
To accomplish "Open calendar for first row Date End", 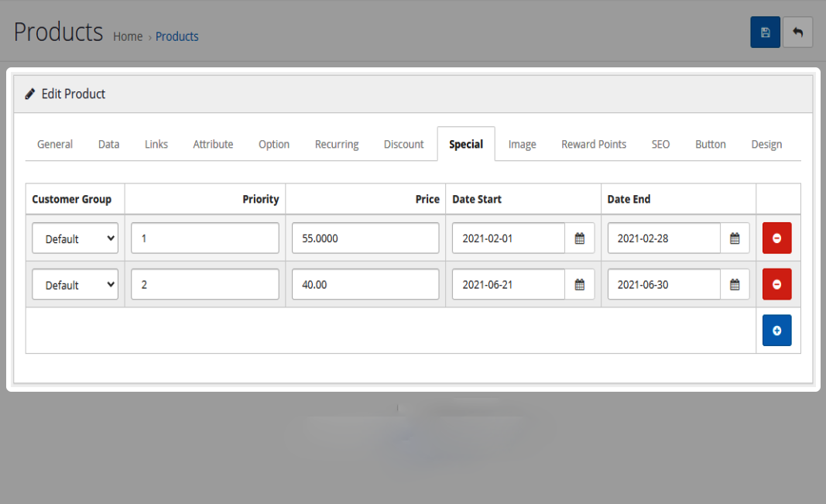I will 735,238.
